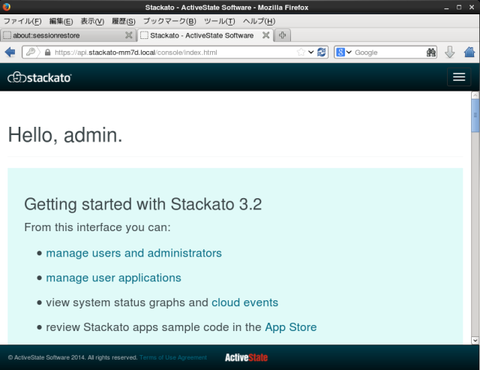
Task: Open manage users and administrators link
Action: coord(134,253)
